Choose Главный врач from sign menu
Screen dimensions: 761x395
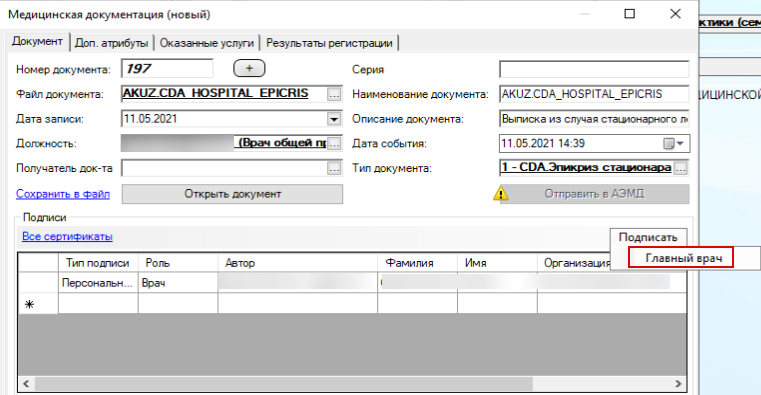[681, 258]
